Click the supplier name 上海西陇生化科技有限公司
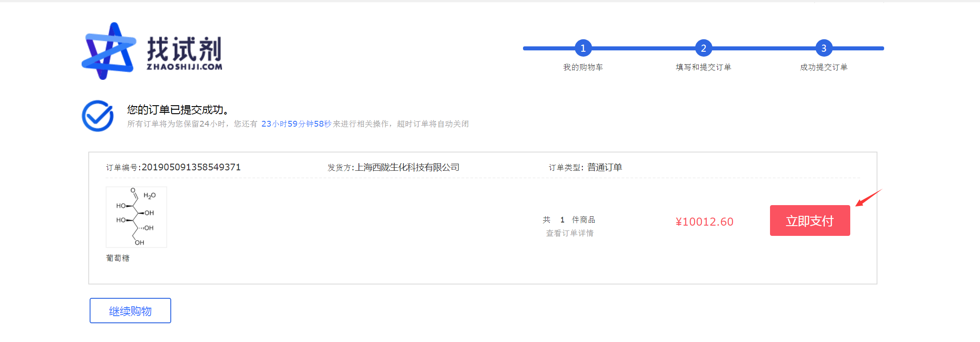The width and height of the screenshot is (980, 342). tap(407, 167)
